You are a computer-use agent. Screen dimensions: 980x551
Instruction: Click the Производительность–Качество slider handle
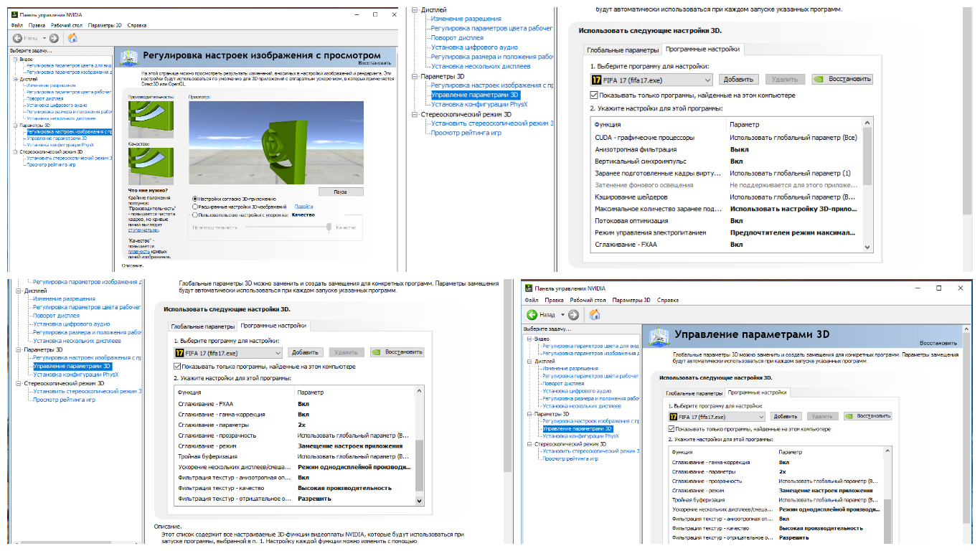pos(329,227)
